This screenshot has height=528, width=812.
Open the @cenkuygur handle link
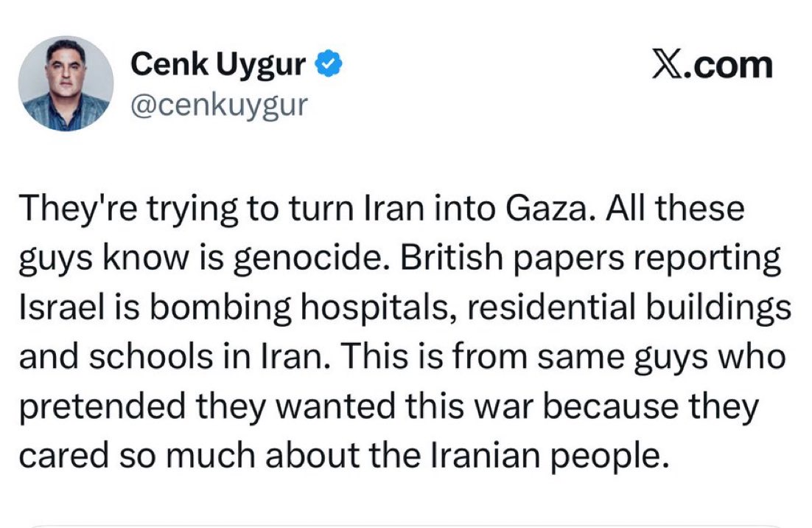(x=218, y=106)
